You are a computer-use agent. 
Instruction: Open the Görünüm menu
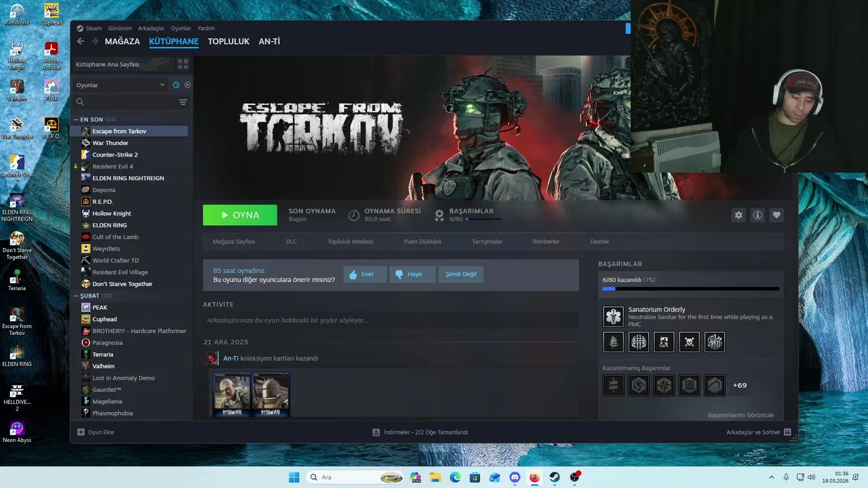[x=120, y=28]
